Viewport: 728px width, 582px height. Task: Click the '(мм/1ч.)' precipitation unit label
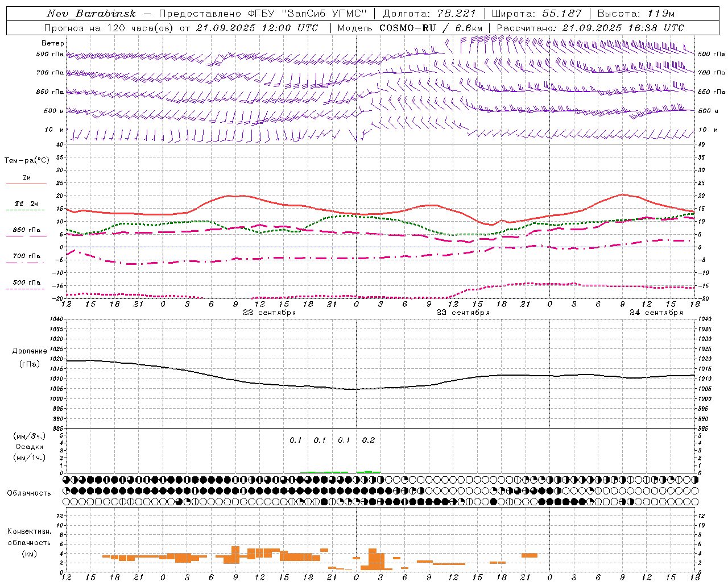point(30,458)
